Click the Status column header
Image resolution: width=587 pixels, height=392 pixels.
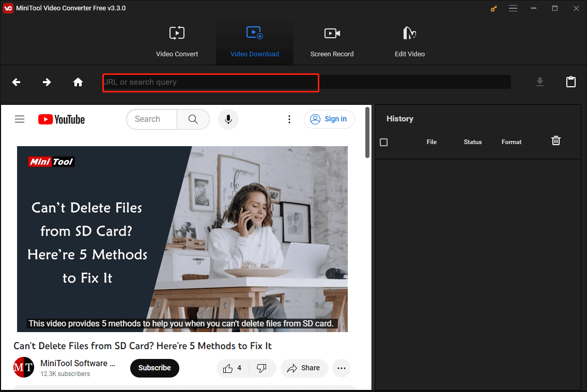[x=473, y=142]
